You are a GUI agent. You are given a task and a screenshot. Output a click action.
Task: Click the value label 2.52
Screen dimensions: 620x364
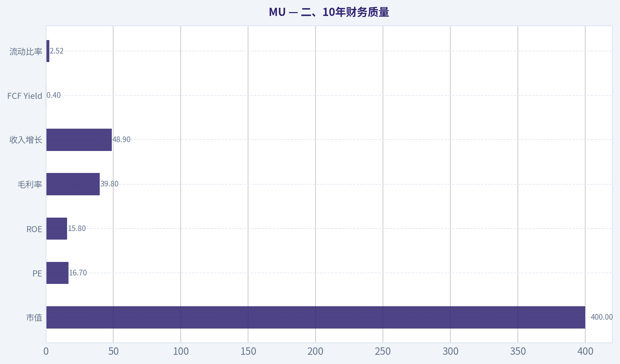(x=56, y=51)
